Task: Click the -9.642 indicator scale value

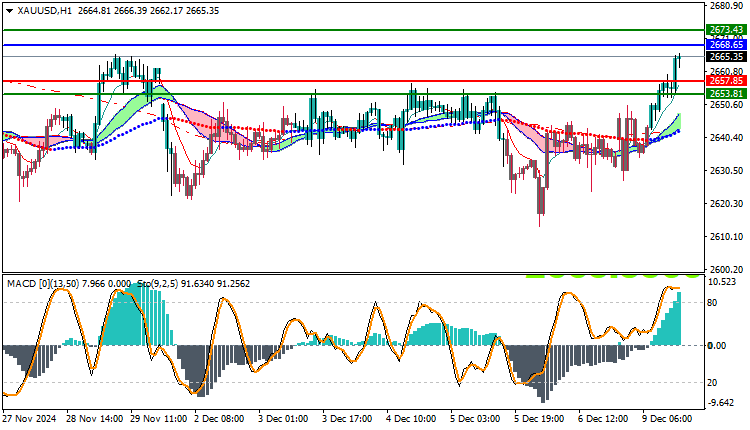Action: pyautogui.click(x=722, y=403)
